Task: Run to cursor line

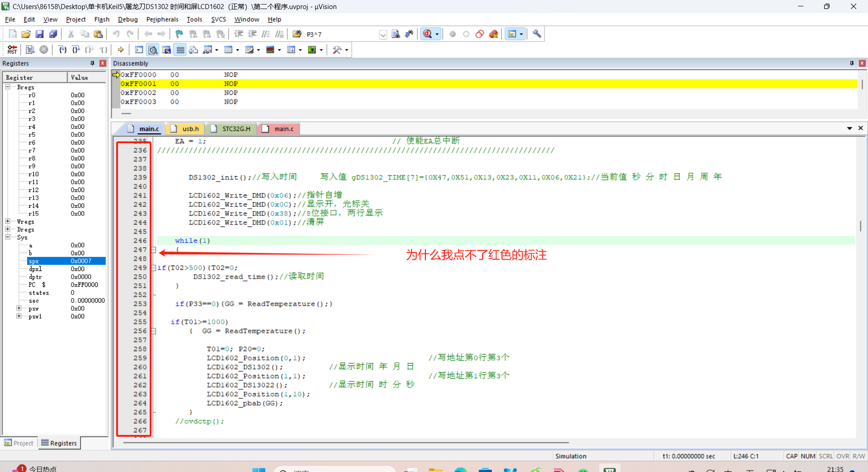Action: pos(104,50)
